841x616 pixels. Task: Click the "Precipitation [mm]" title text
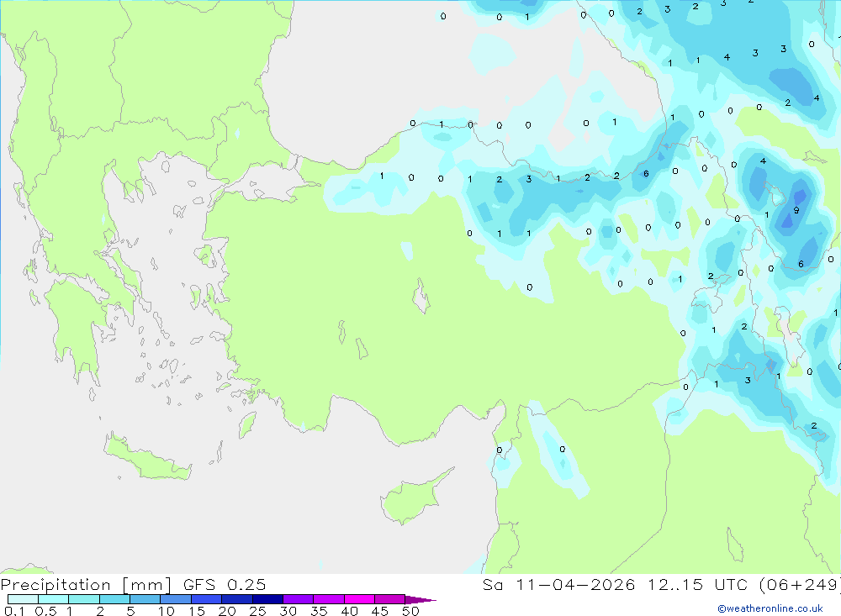coord(86,585)
